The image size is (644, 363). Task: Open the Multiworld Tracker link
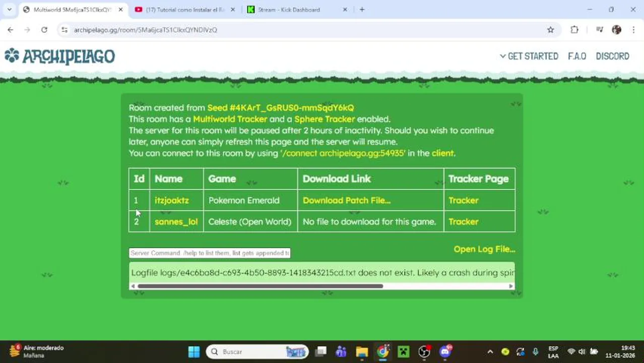[x=230, y=119]
